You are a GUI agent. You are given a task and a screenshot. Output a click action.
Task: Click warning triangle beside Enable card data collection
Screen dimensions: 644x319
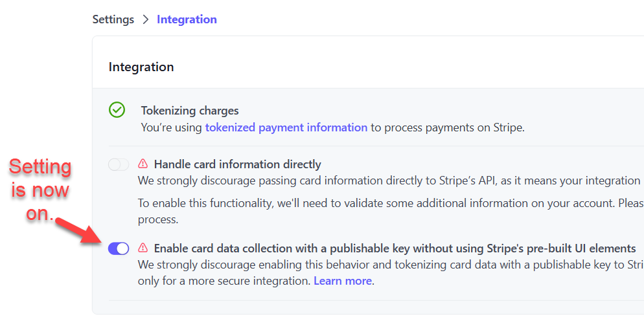143,248
